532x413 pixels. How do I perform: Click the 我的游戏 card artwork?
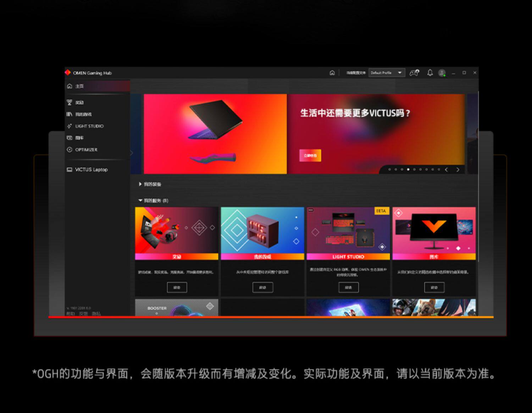[x=262, y=230]
